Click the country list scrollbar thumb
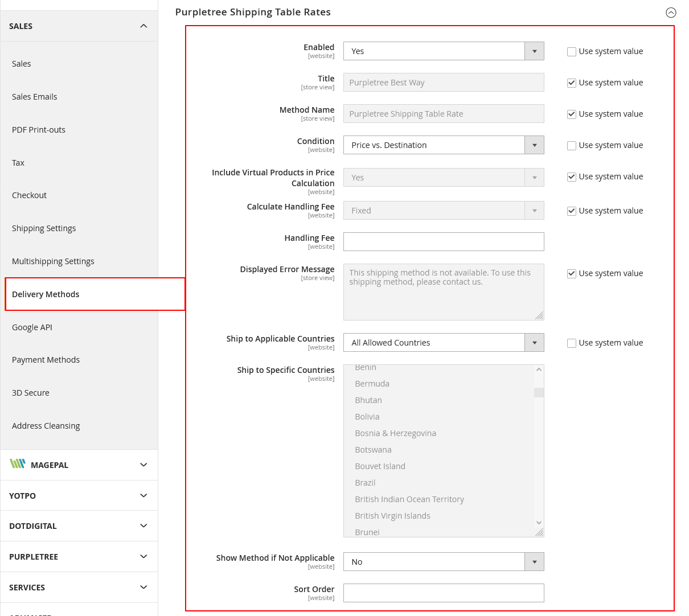This screenshot has height=616, width=689. (539, 392)
